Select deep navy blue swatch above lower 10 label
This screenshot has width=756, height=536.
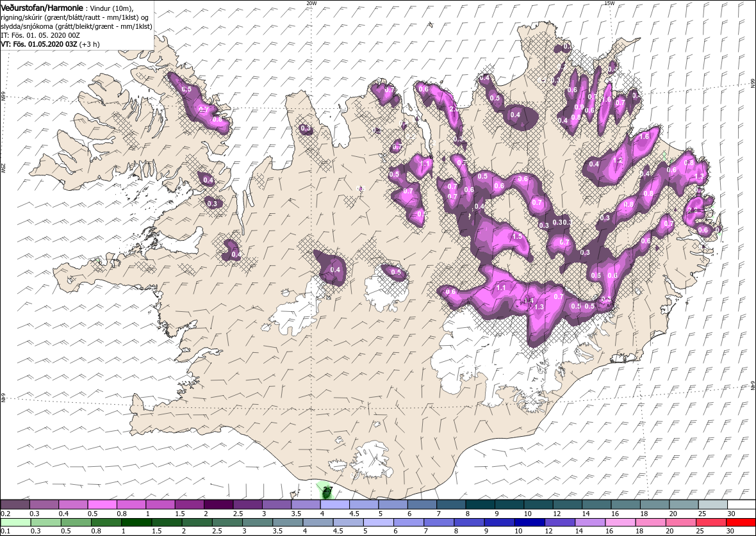pos(529,523)
